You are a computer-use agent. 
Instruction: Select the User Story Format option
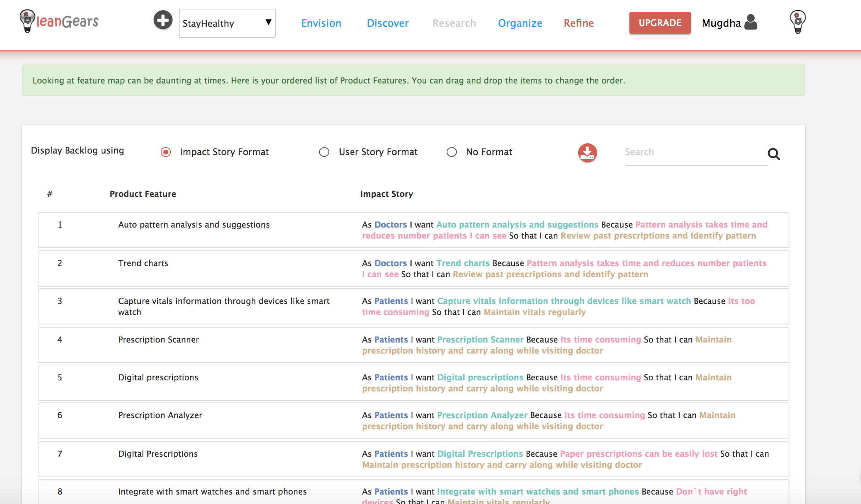(x=324, y=152)
